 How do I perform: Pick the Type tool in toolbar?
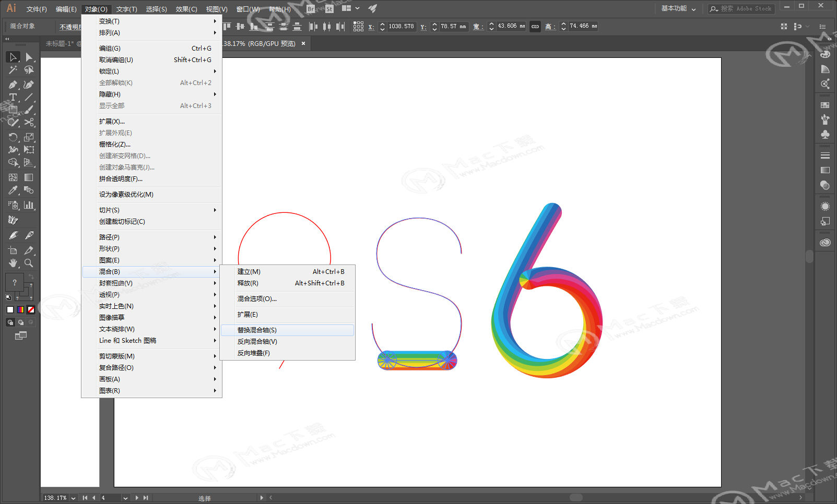click(x=13, y=98)
